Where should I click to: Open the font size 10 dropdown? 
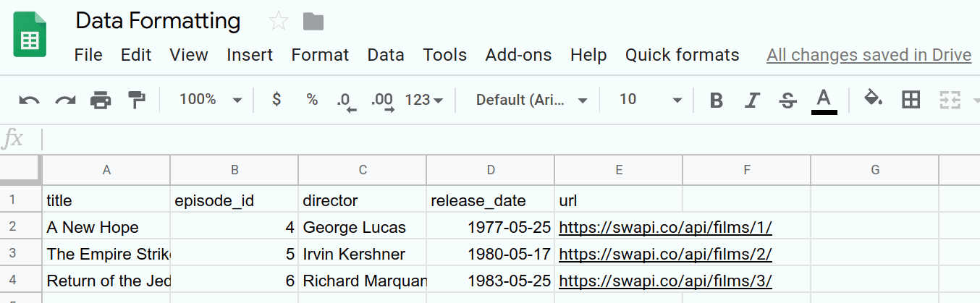click(x=650, y=100)
